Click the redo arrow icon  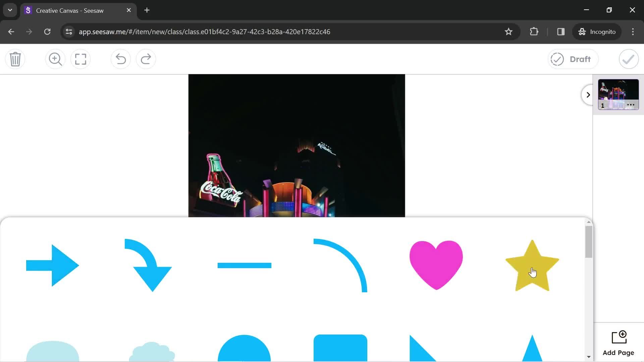pyautogui.click(x=146, y=59)
